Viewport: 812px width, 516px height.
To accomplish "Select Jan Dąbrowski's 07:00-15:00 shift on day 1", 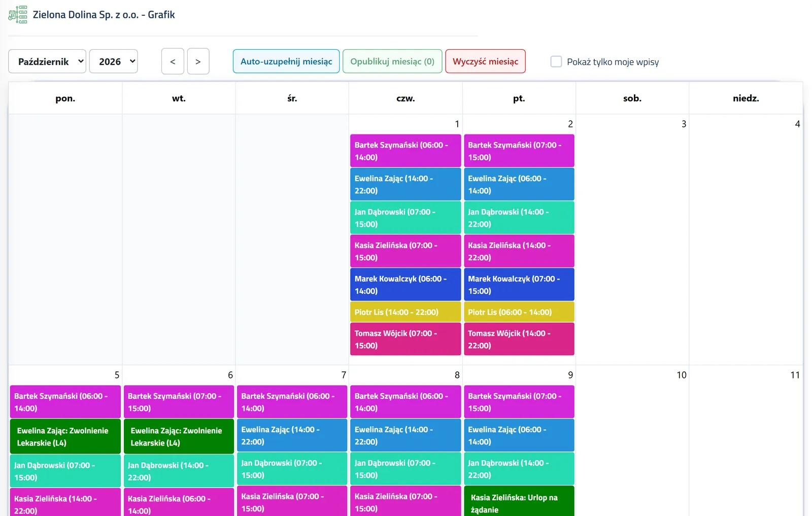I will click(x=405, y=218).
